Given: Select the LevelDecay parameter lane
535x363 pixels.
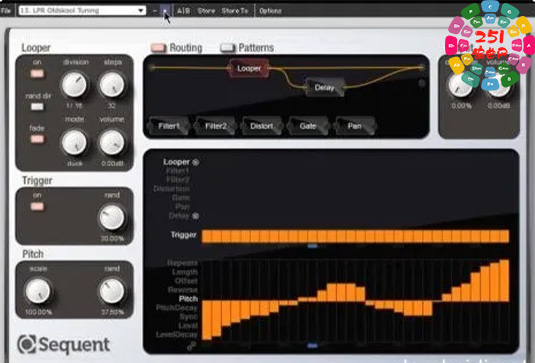Looking at the screenshot, I should click(x=177, y=335).
